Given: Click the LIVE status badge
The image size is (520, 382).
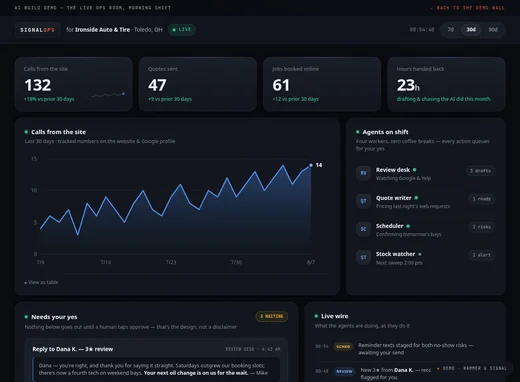Looking at the screenshot, I should coord(182,30).
